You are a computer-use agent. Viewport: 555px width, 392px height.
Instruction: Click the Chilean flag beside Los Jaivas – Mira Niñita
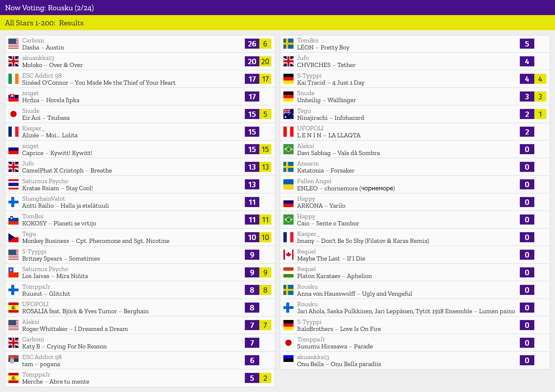(13, 272)
